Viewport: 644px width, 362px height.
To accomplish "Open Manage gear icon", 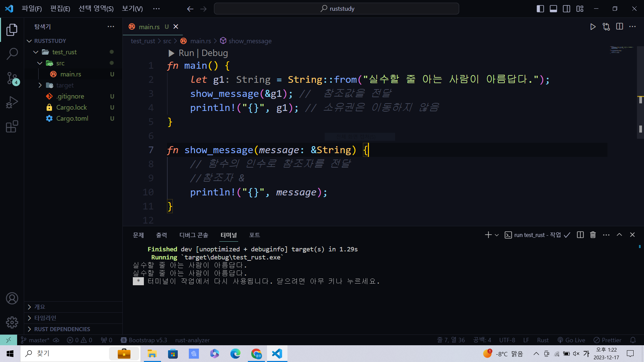I will [12, 322].
